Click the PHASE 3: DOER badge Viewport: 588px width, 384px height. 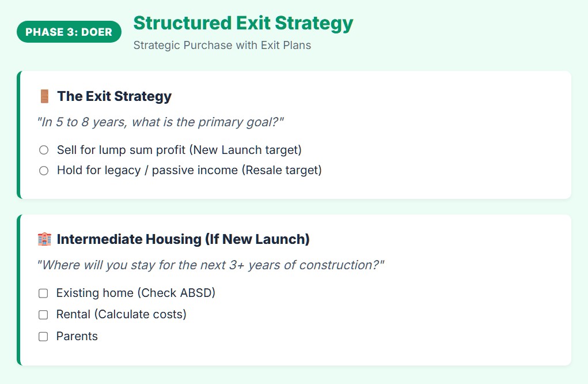click(69, 32)
